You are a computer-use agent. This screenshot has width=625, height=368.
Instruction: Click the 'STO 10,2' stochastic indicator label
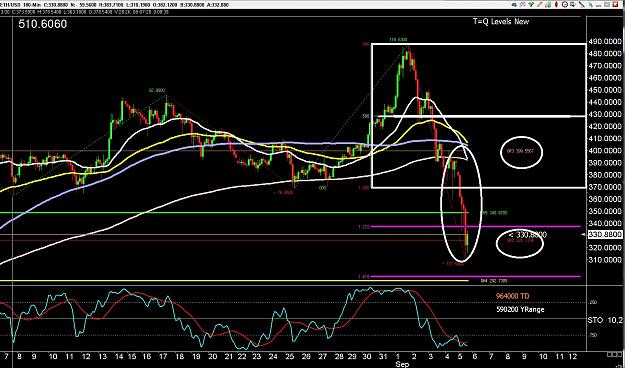(x=605, y=320)
